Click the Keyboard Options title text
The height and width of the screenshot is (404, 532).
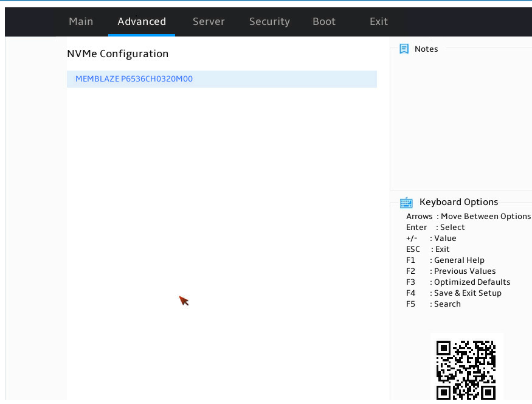(x=458, y=202)
